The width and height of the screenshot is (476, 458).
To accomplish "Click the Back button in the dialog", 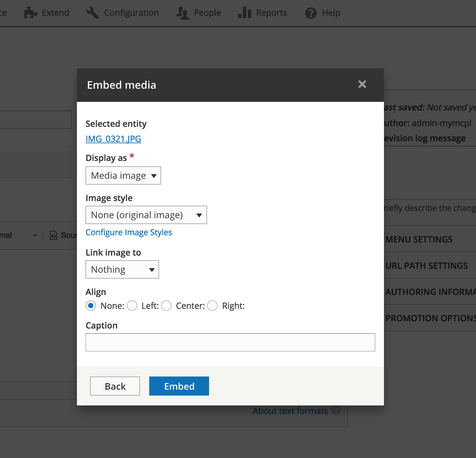I will tap(115, 386).
